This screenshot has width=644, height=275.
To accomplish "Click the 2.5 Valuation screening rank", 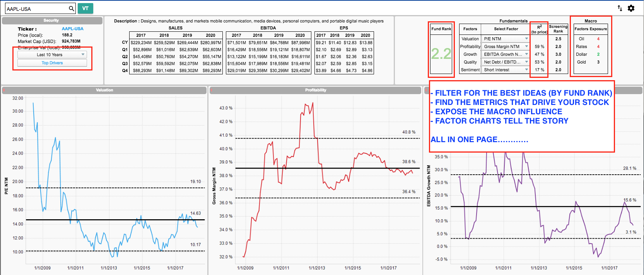I will point(558,39).
